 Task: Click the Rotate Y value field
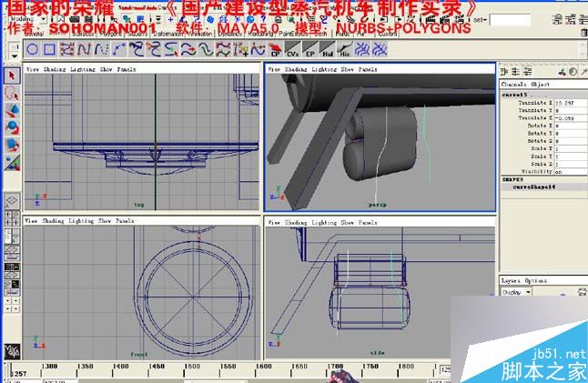571,134
